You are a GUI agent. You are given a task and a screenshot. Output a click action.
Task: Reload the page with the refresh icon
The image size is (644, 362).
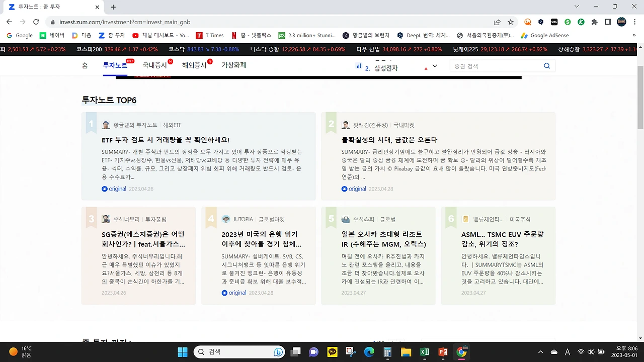click(x=36, y=22)
